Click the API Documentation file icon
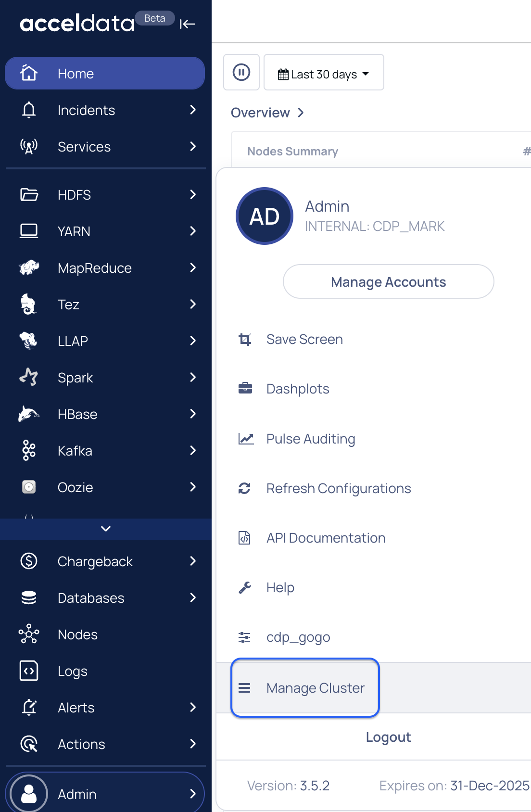Image resolution: width=531 pixels, height=812 pixels. point(244,537)
